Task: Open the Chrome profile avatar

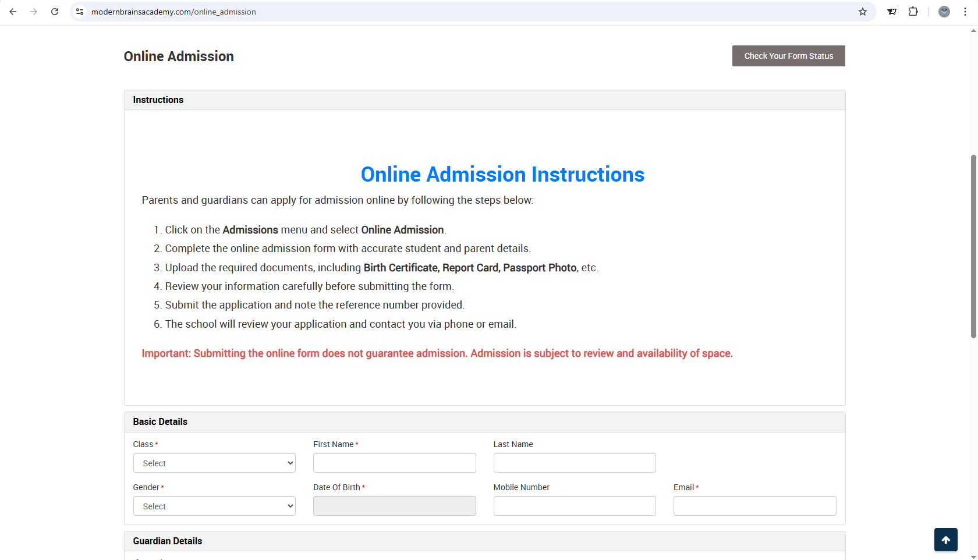Action: pyautogui.click(x=944, y=12)
